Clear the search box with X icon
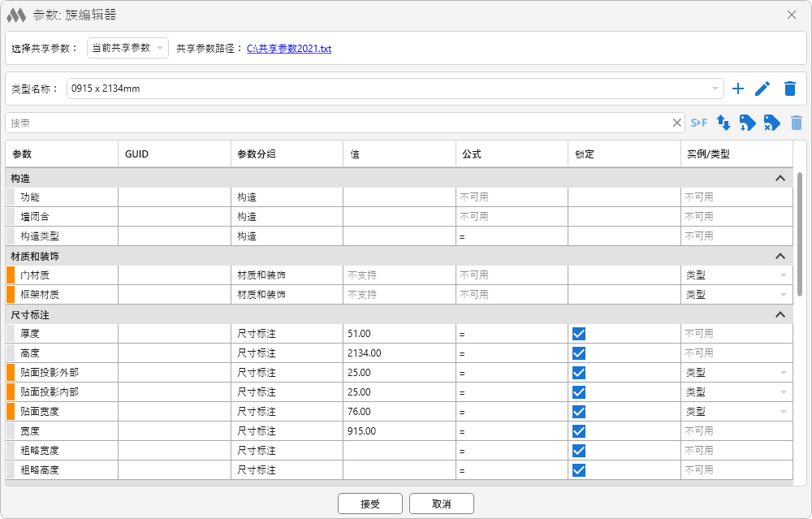Viewport: 812px width, 519px height. coord(677,123)
